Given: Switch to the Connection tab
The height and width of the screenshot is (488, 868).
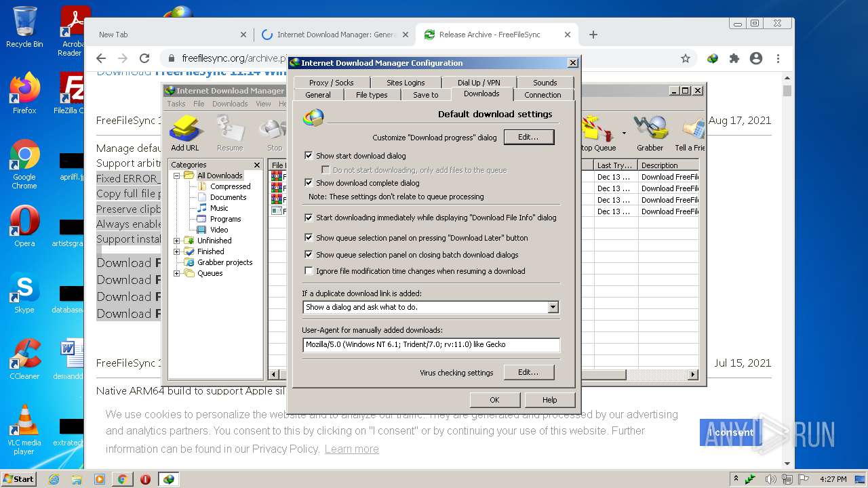Looking at the screenshot, I should (x=542, y=95).
